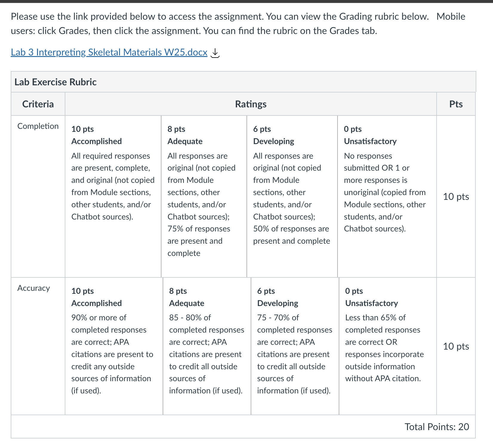Click the Completion row 10 pts total

tap(456, 197)
